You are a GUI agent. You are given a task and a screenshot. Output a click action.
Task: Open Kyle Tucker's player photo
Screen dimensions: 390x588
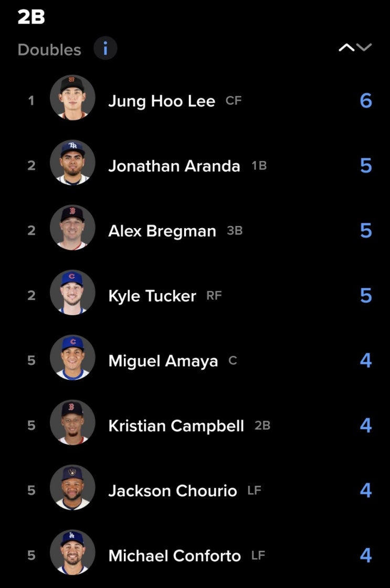[72, 293]
